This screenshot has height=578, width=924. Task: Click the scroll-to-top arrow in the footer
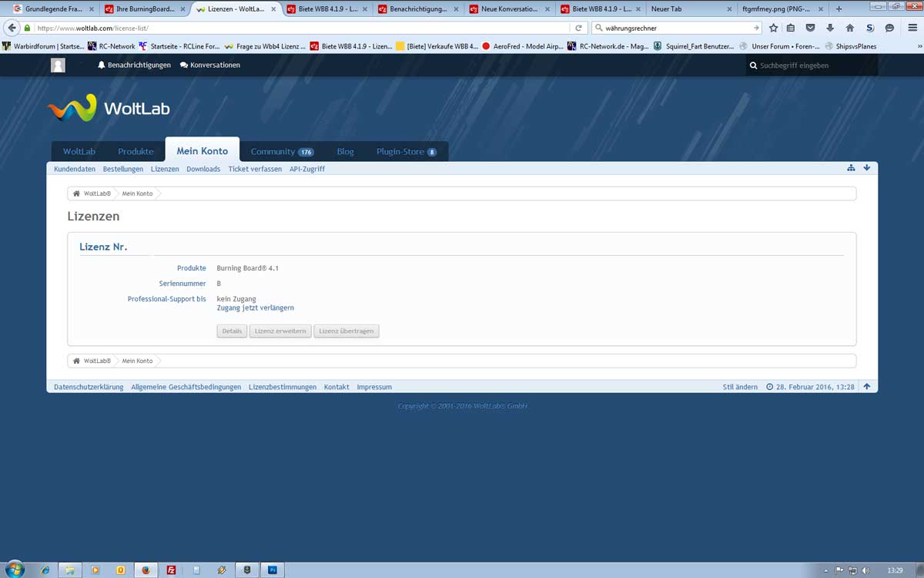click(x=866, y=387)
